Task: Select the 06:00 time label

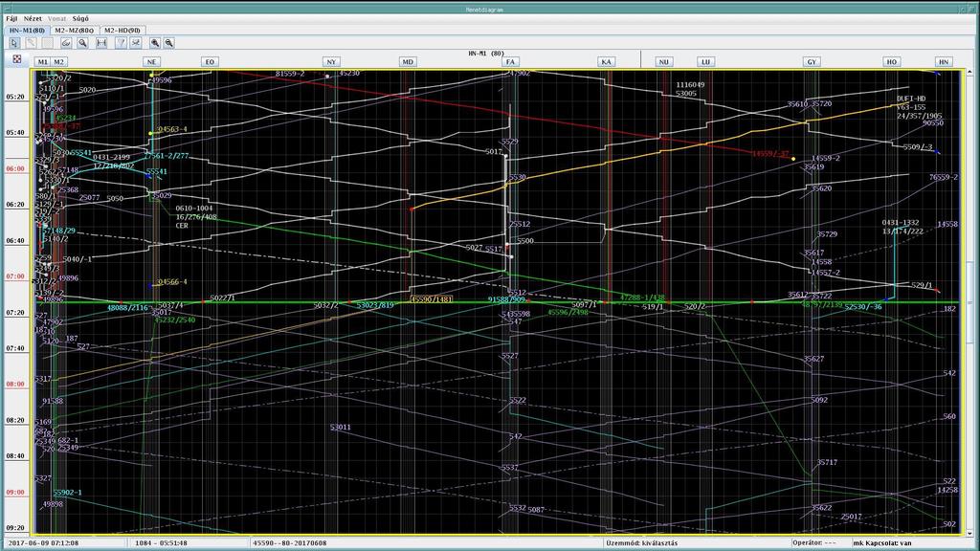Action: pyautogui.click(x=15, y=168)
